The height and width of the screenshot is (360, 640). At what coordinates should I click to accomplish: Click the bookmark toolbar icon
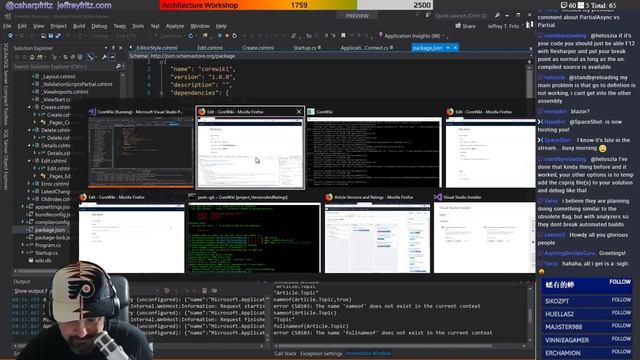tap(343, 36)
